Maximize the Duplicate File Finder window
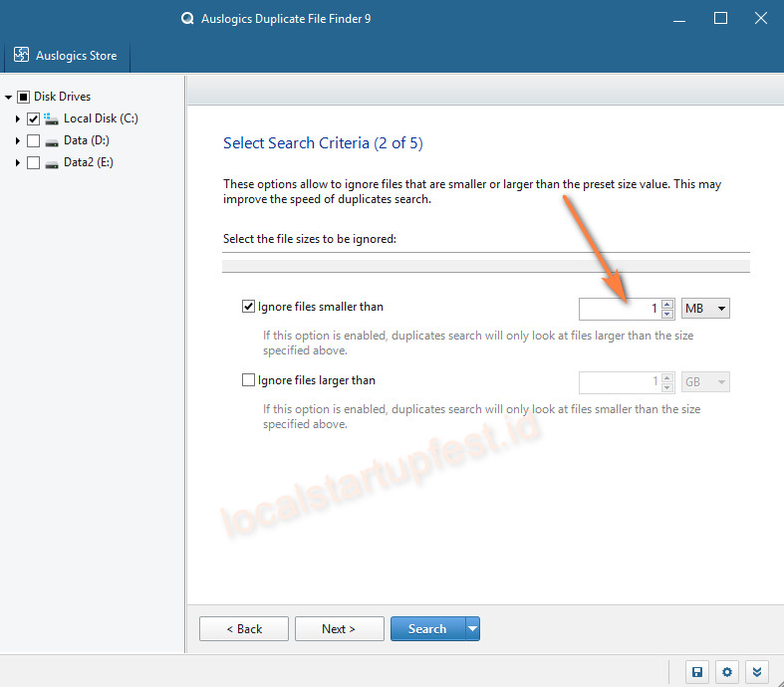The height and width of the screenshot is (687, 784). [x=720, y=19]
